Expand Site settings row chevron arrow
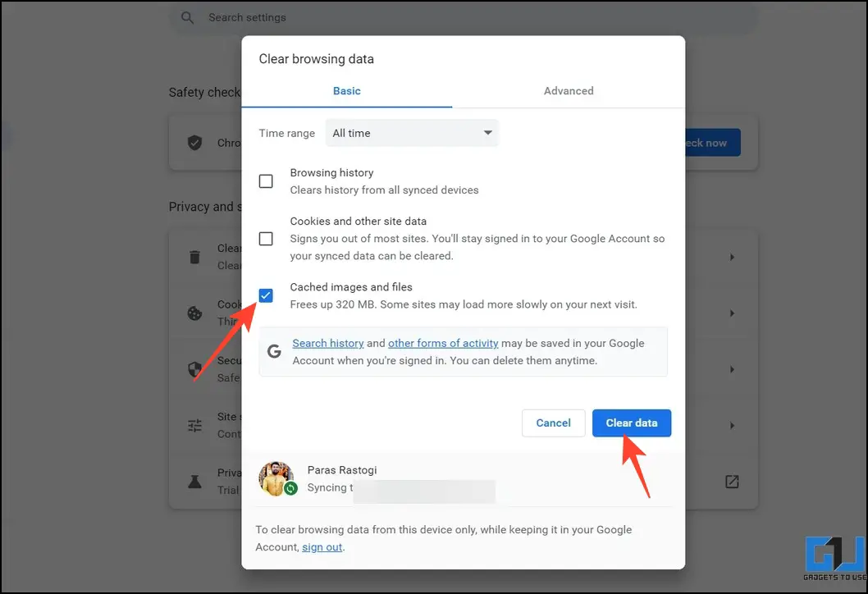Image resolution: width=868 pixels, height=594 pixels. 732,425
